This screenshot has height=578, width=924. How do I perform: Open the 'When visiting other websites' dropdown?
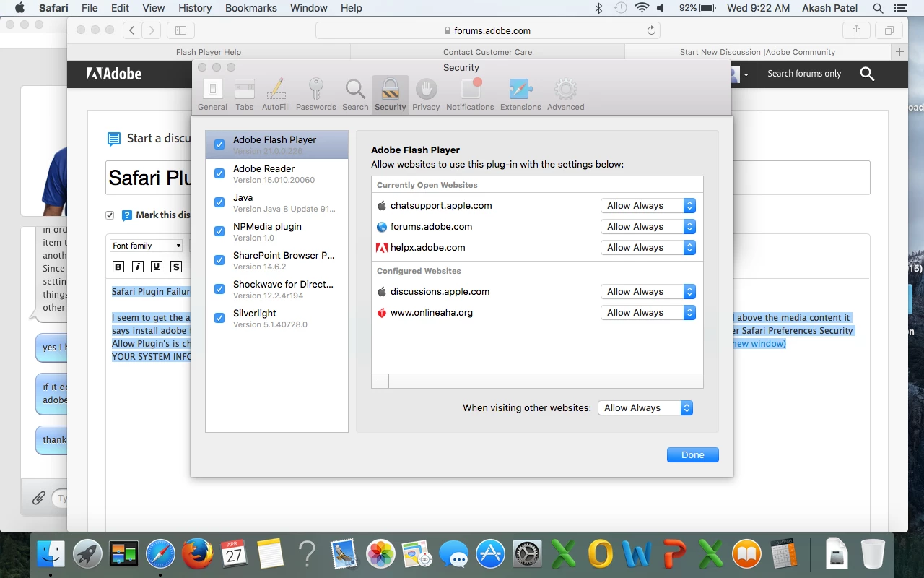(645, 408)
